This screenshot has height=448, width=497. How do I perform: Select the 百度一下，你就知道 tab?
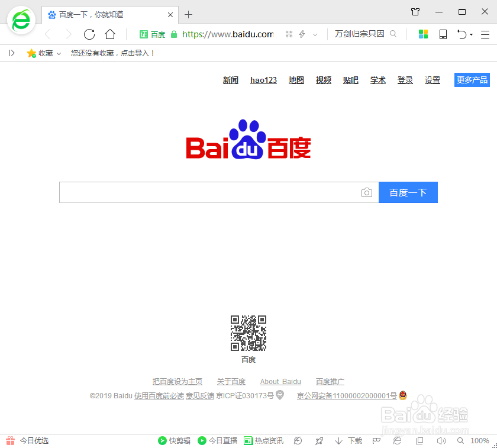[101, 14]
